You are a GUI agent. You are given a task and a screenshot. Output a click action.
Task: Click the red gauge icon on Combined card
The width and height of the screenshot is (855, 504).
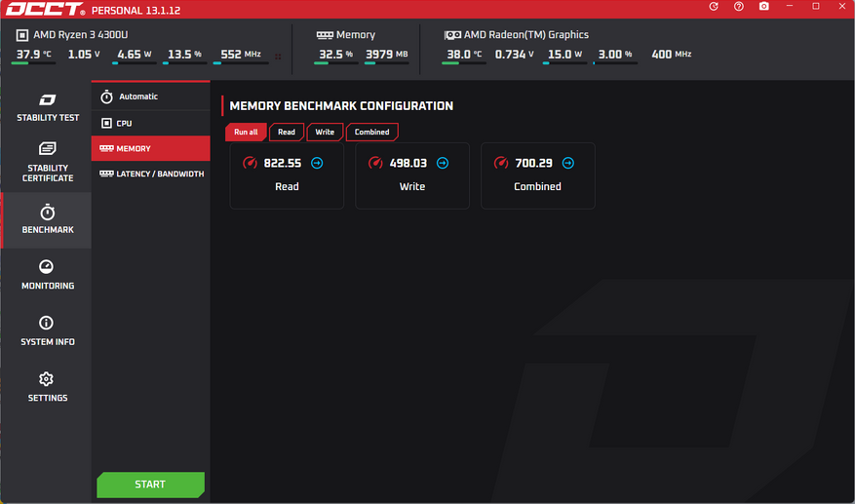coord(500,163)
